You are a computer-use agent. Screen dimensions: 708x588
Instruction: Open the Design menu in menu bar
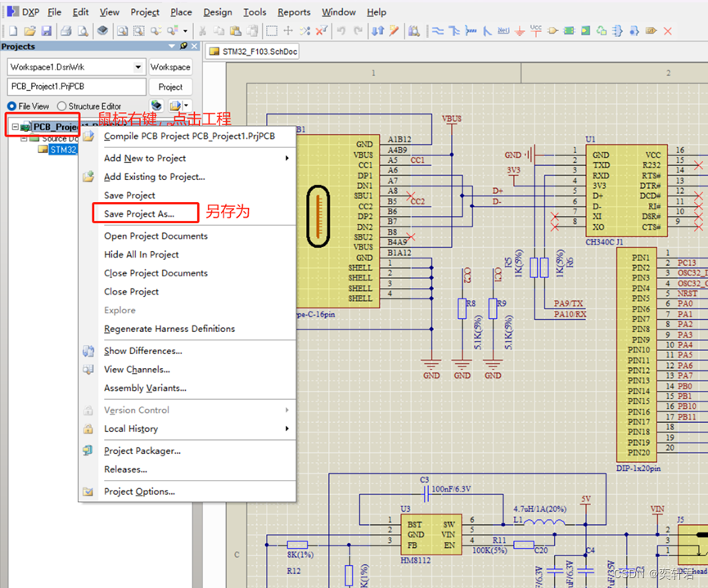217,12
